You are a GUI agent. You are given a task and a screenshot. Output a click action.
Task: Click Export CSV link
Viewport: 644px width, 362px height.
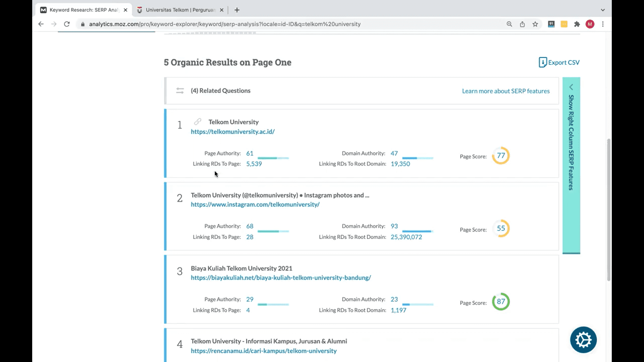pyautogui.click(x=563, y=62)
